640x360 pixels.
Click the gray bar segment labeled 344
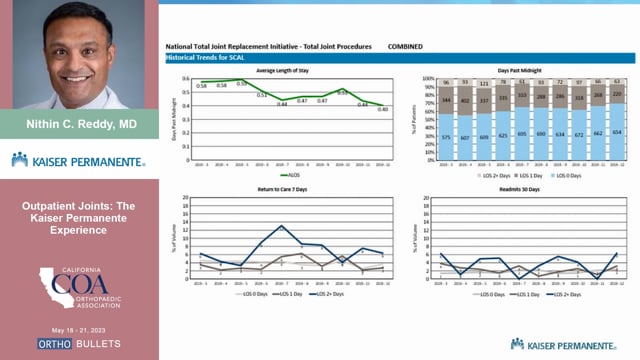pyautogui.click(x=446, y=100)
